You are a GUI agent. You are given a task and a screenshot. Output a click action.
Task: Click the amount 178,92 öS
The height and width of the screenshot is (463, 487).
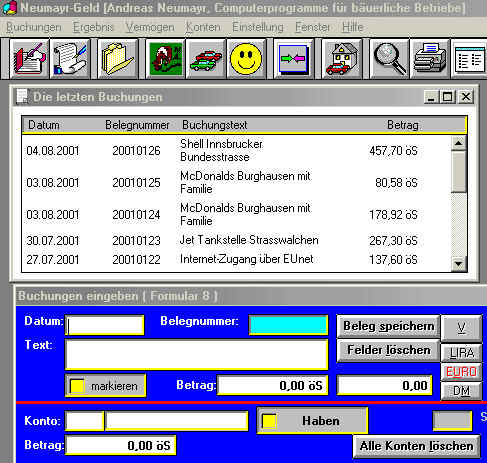(x=393, y=215)
